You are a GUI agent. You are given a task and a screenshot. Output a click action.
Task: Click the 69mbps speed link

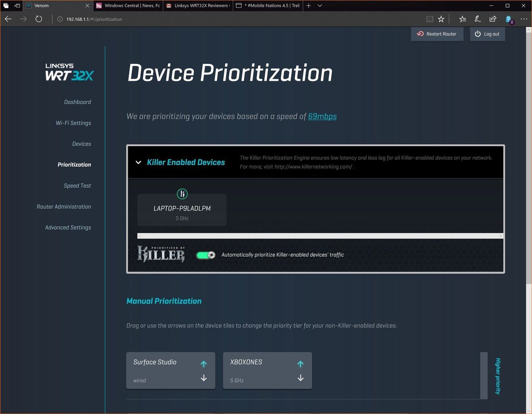coord(322,116)
